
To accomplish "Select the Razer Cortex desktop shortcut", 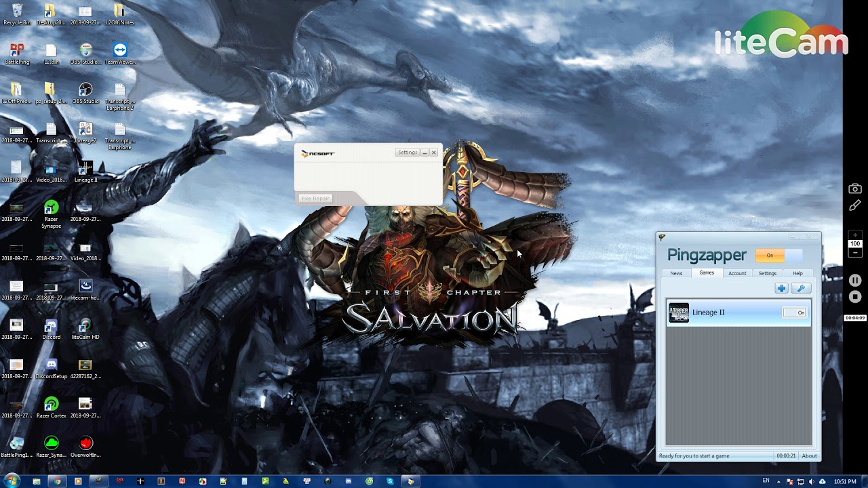I will 51,408.
